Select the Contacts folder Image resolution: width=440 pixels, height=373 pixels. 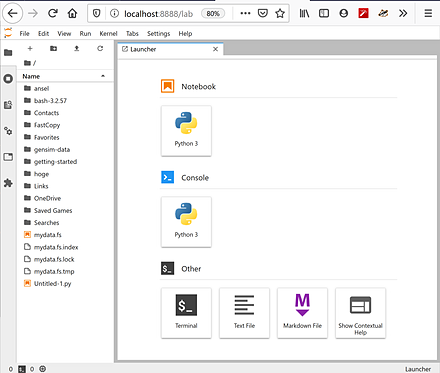click(65, 113)
